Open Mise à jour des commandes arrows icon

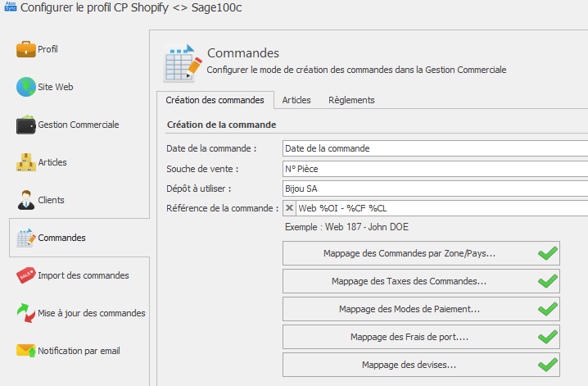(26, 313)
